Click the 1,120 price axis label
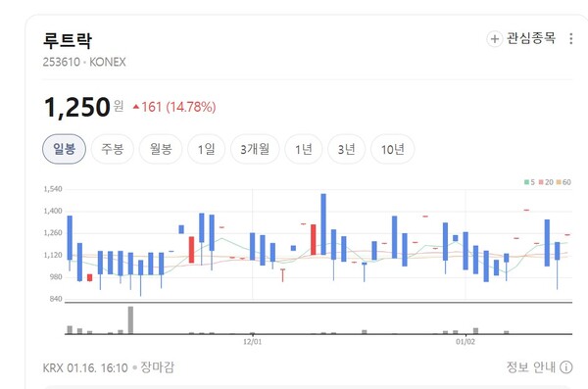588x389 pixels. [53, 255]
